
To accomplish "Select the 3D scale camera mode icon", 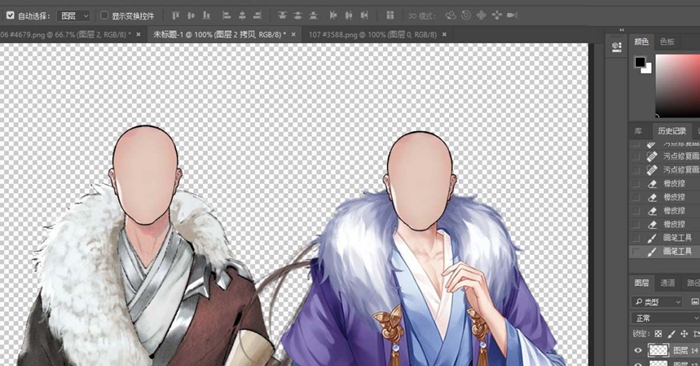I will coord(512,16).
